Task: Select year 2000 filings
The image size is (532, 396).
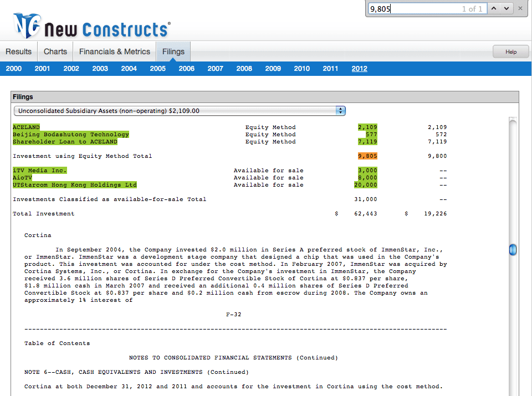Action: click(x=13, y=69)
